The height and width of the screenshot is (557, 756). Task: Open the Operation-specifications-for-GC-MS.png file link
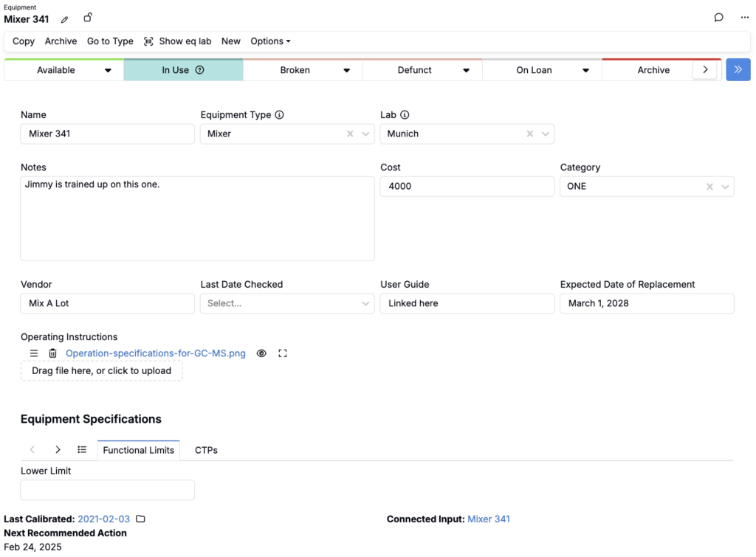coord(156,353)
